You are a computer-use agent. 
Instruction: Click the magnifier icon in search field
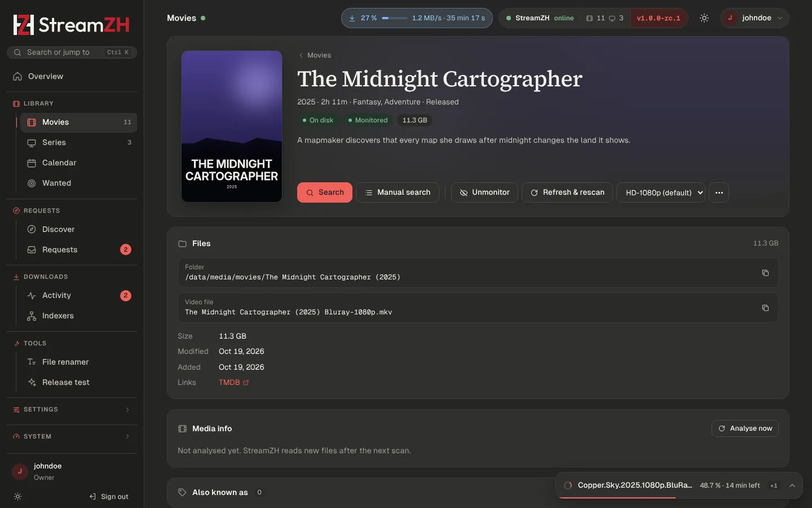[17, 52]
